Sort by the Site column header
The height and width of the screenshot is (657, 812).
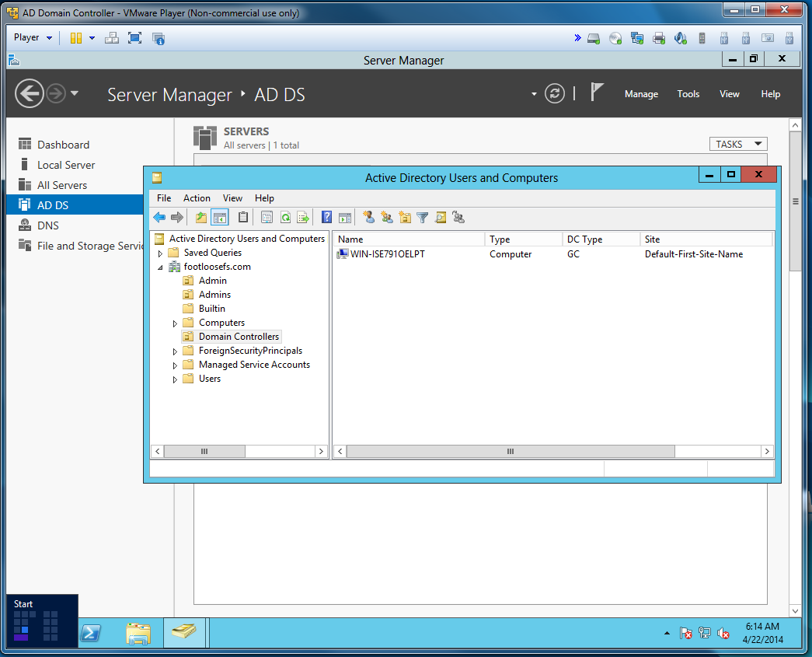click(706, 239)
